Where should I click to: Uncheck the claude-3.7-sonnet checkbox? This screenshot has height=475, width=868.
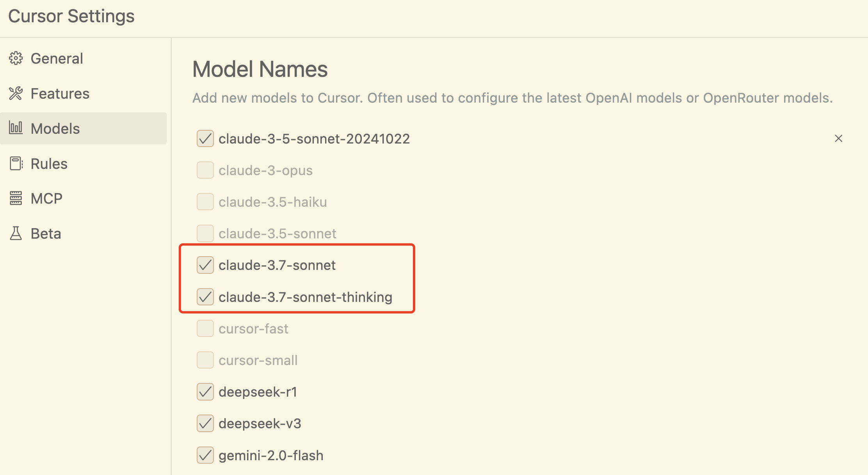(205, 265)
